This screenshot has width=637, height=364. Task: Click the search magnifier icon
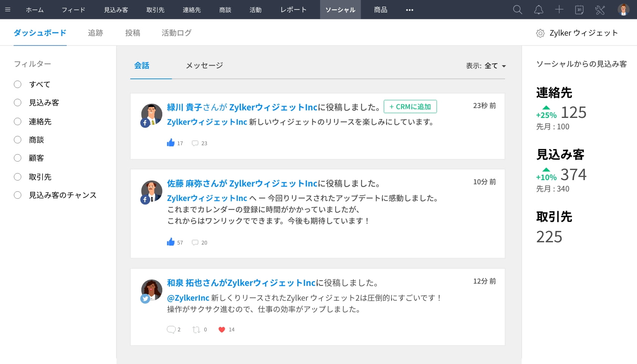coord(518,9)
